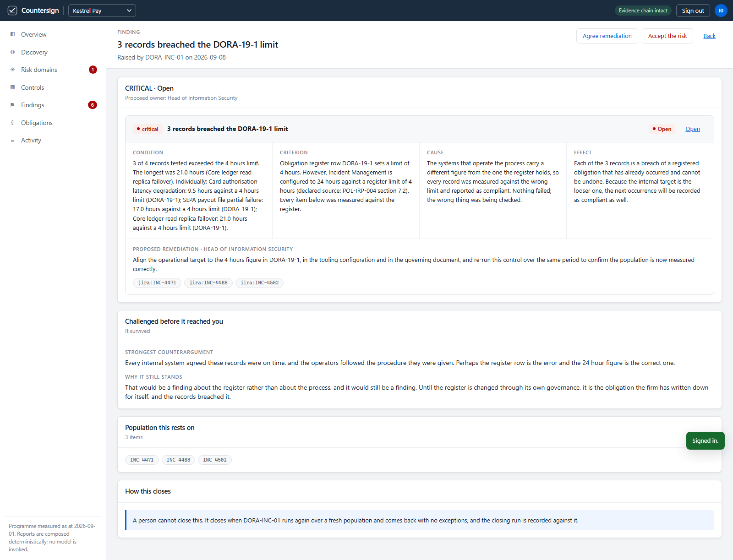Click the Obligations section icon
The width and height of the screenshot is (733, 560).
click(x=12, y=123)
